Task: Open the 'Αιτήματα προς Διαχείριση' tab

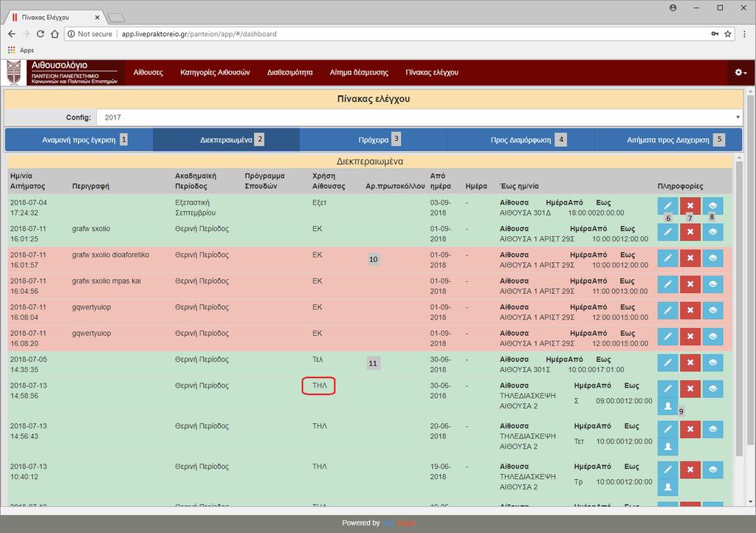Action: (x=668, y=140)
